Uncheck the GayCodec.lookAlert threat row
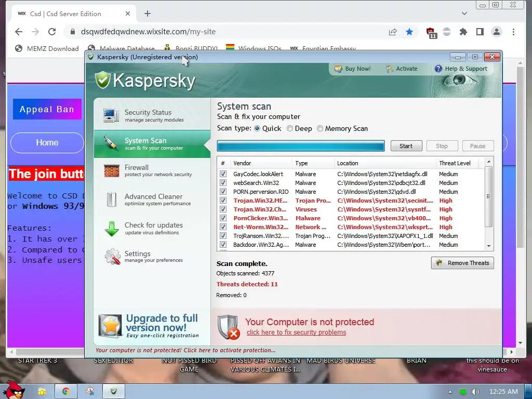 (x=223, y=174)
